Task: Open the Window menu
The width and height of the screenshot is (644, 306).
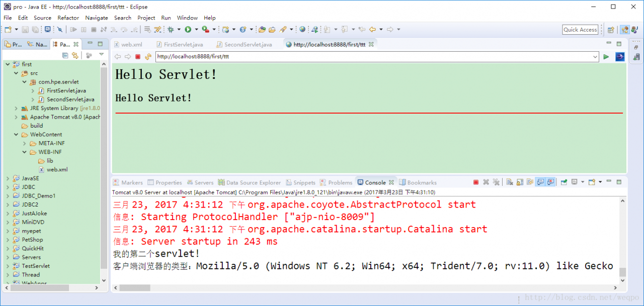Action: [187, 18]
